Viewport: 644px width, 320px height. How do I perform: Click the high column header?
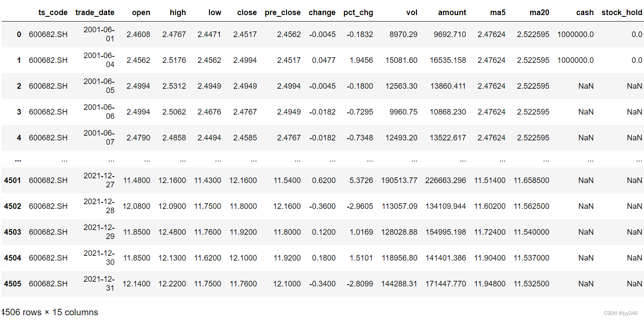tap(178, 12)
